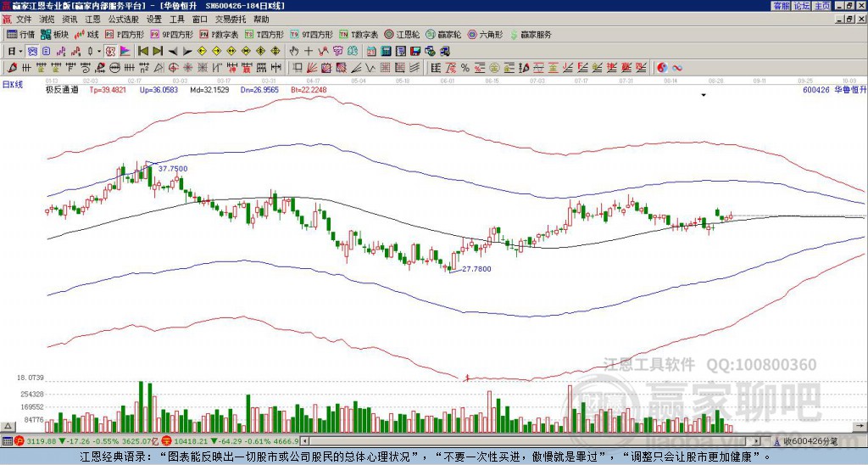The width and height of the screenshot is (868, 465).
Task: Open the 公式选股 menu
Action: [x=123, y=20]
